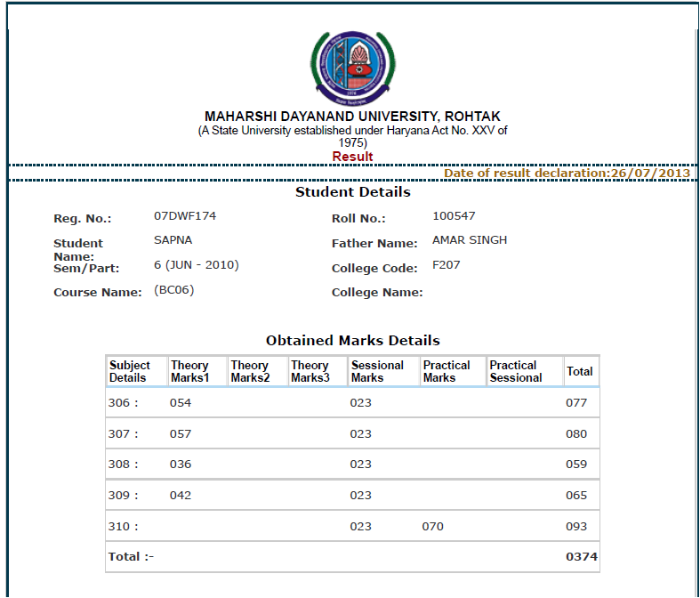
Task: Click total 059 for subject 308
Action: (x=576, y=465)
